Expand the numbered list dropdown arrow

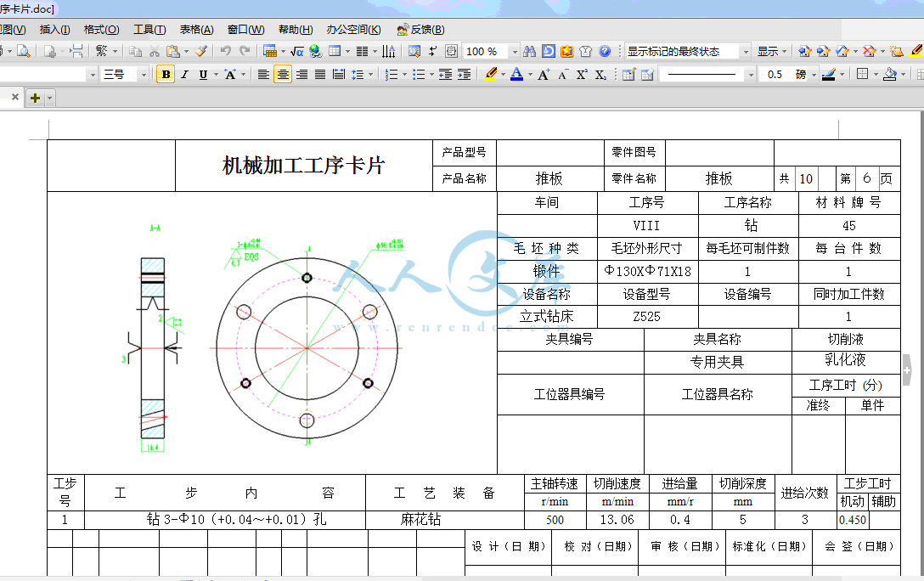(404, 75)
